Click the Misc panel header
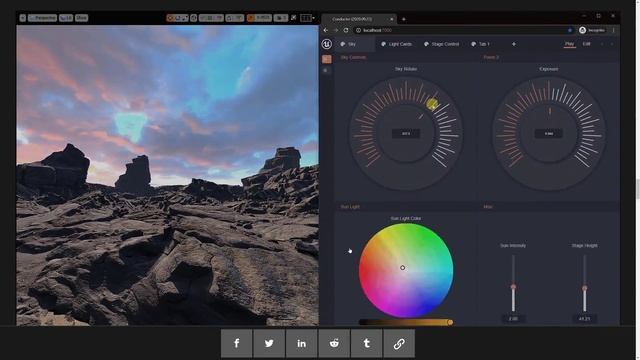 [x=488, y=207]
